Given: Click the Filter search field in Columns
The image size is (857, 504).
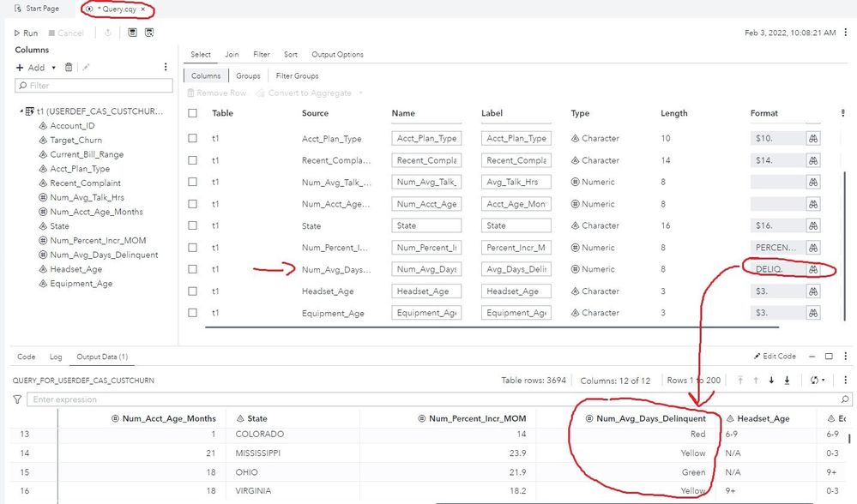Looking at the screenshot, I should (94, 86).
